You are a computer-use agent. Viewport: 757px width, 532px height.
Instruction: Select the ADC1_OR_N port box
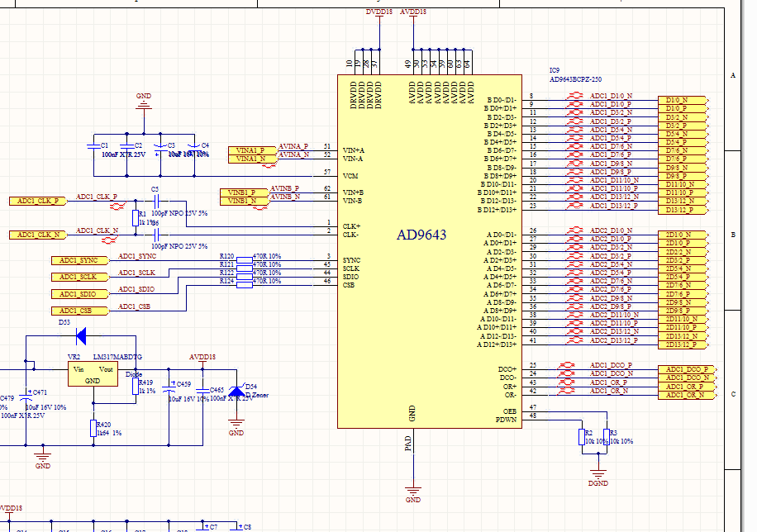[x=688, y=395]
